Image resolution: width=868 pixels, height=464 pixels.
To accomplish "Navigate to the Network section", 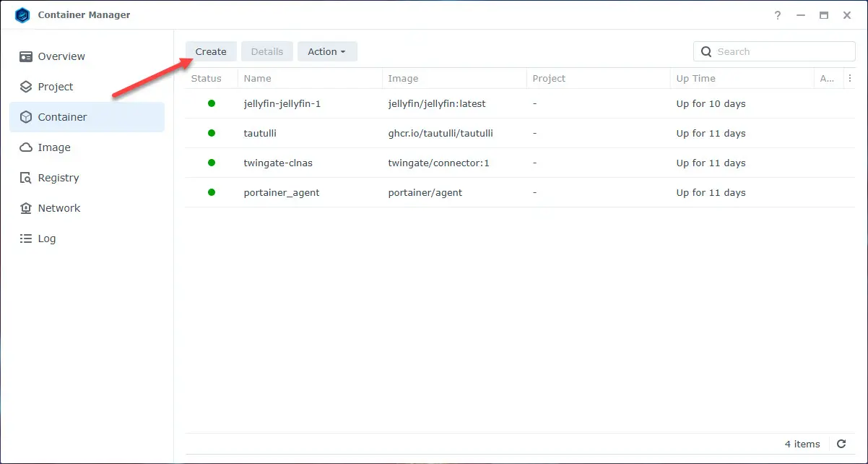I will [87, 208].
